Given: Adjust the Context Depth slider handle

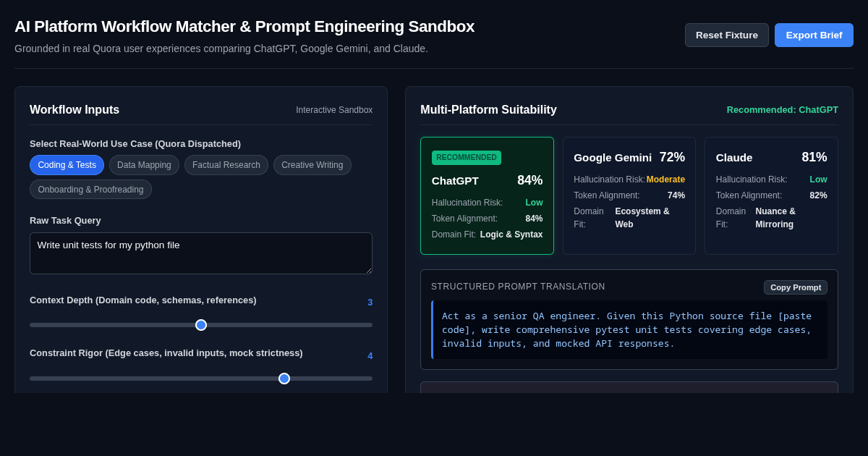Looking at the screenshot, I should click(201, 325).
